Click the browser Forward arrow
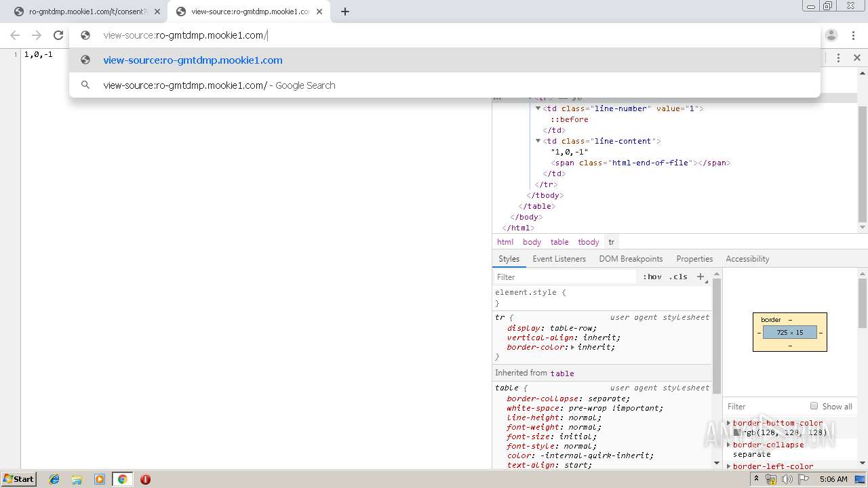The width and height of the screenshot is (868, 488). [x=37, y=35]
